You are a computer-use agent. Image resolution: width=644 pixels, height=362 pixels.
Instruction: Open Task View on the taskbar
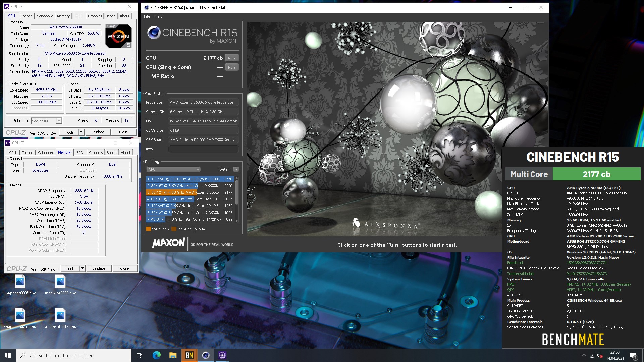pyautogui.click(x=140, y=355)
